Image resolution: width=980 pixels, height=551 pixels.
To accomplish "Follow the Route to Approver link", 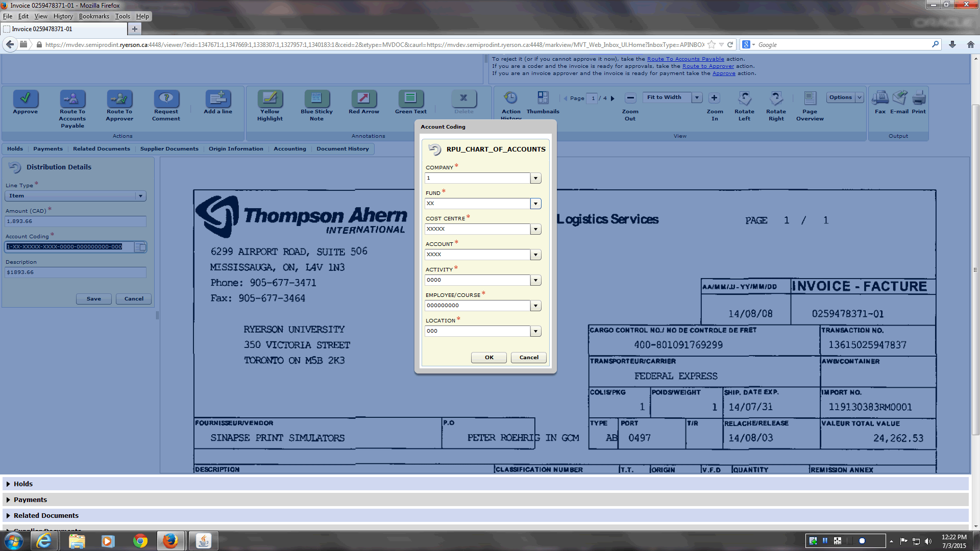I will coord(708,66).
